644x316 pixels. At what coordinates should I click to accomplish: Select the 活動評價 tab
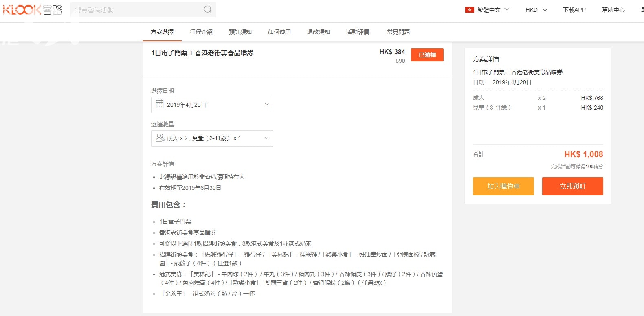(x=358, y=32)
